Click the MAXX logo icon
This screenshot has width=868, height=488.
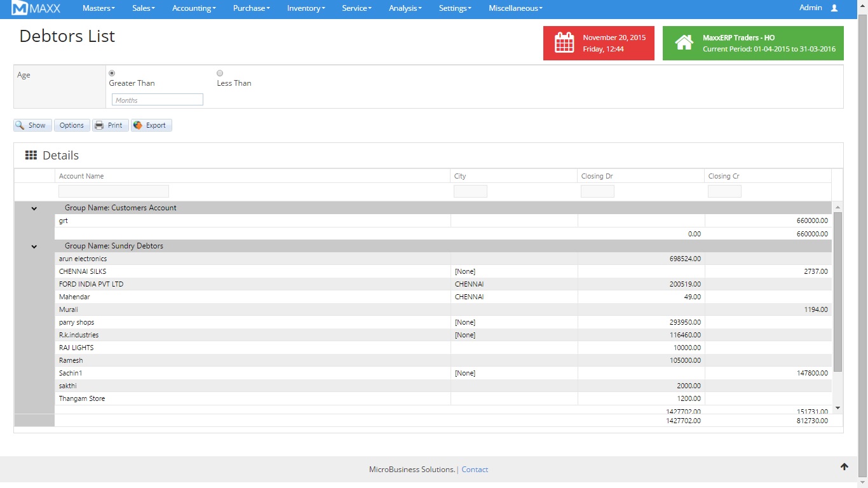(20, 8)
